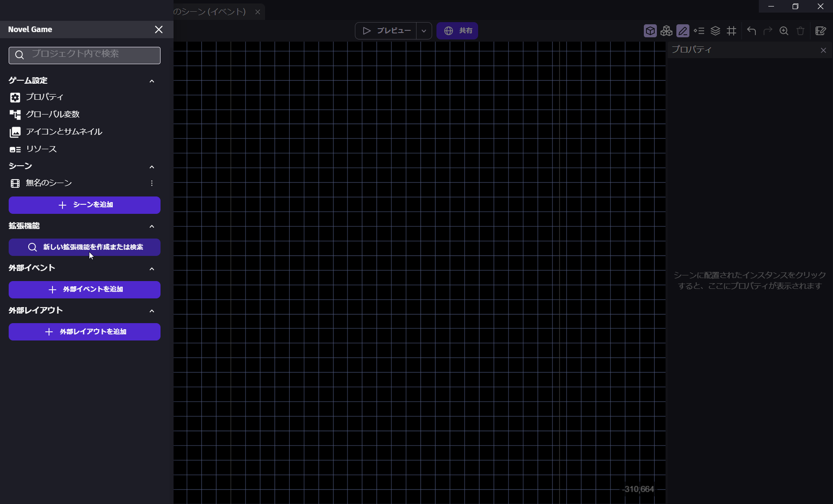The height and width of the screenshot is (504, 833).
Task: Click the zoom magnifier icon
Action: coord(784,31)
